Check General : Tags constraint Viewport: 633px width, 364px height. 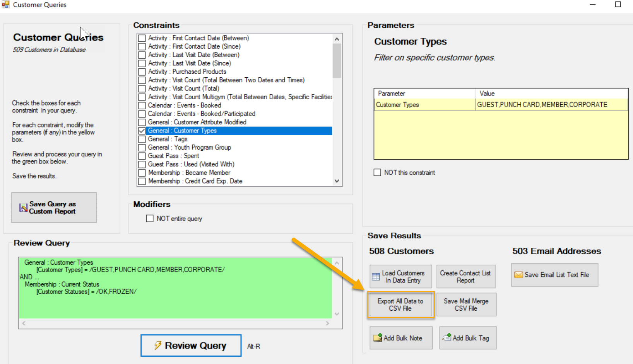(x=142, y=139)
